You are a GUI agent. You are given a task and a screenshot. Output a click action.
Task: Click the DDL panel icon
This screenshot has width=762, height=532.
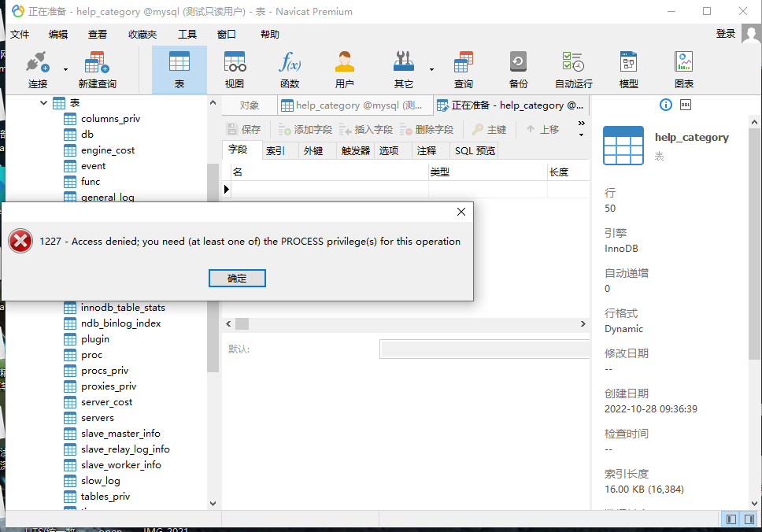click(686, 105)
